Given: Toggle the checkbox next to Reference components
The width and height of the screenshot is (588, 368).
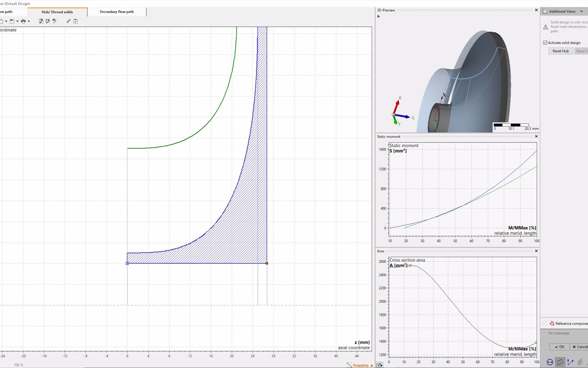Looking at the screenshot, I should click(544, 323).
